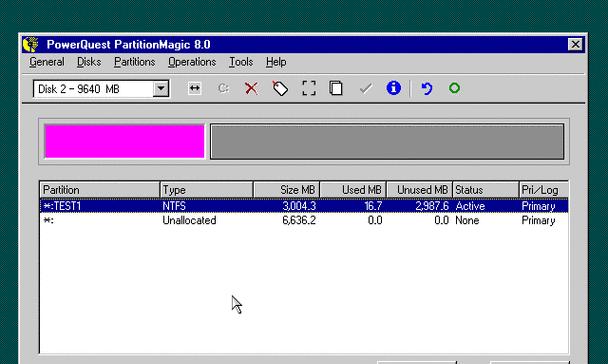Select the gray unallocated space block
Image resolution: width=608 pixels, height=364 pixels.
pyautogui.click(x=387, y=141)
